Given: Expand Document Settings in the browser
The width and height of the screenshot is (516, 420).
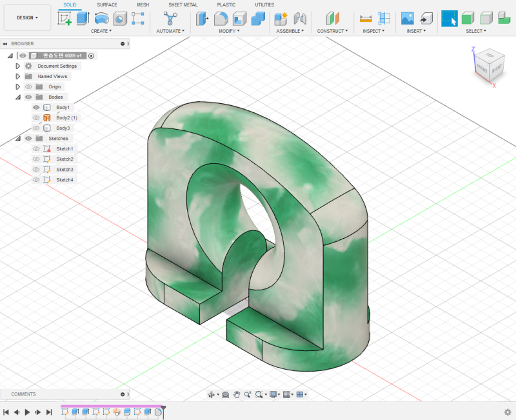Looking at the screenshot, I should click(17, 65).
